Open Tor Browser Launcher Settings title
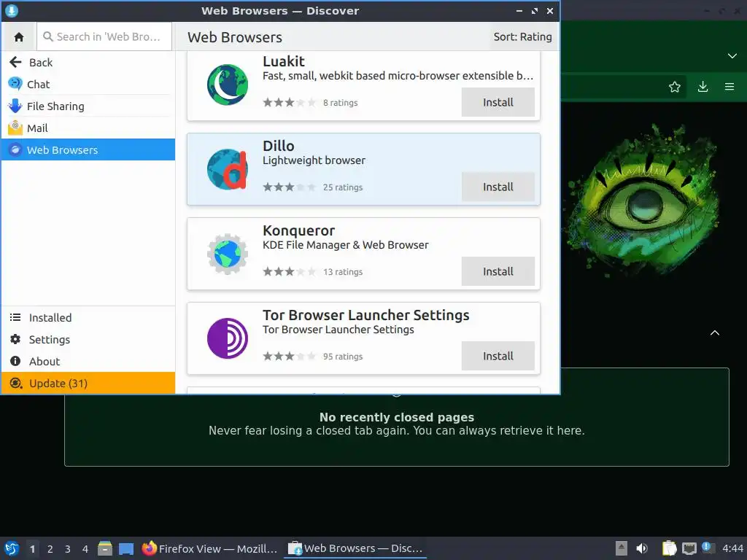This screenshot has height=560, width=747. coord(366,315)
